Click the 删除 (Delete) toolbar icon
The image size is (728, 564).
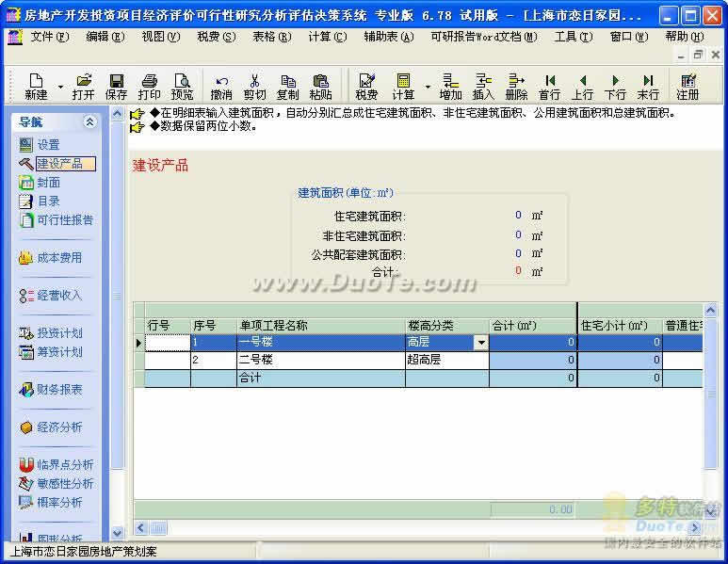tap(516, 87)
